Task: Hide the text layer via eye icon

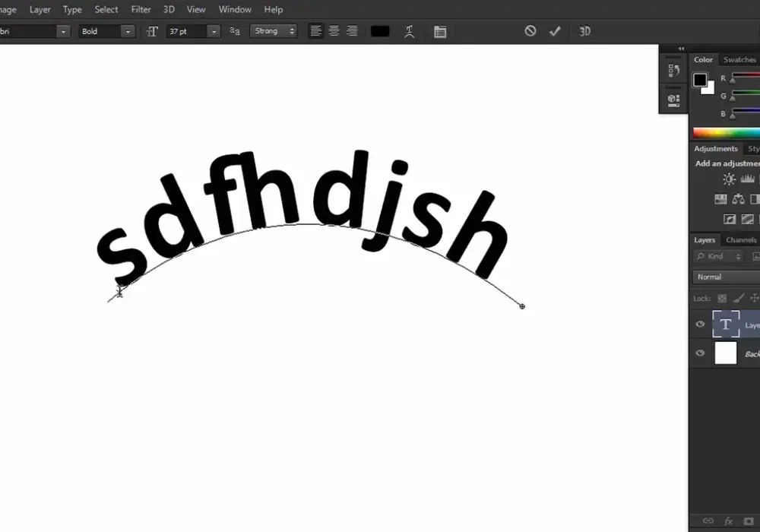Action: point(700,325)
